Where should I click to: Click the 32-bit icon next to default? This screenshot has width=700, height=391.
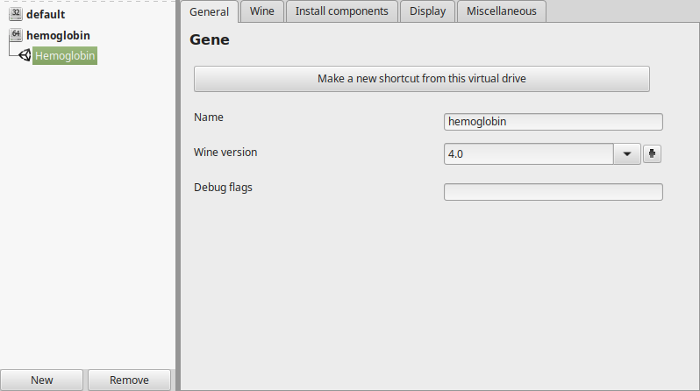tap(16, 14)
